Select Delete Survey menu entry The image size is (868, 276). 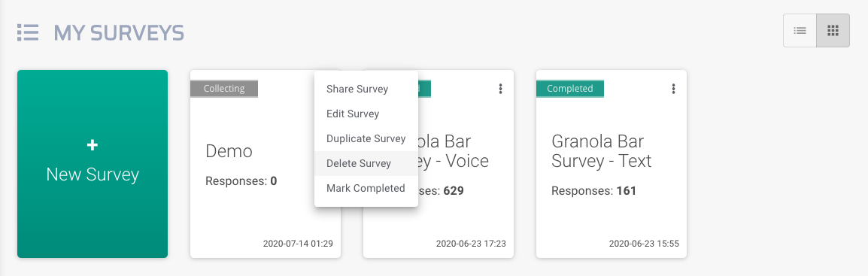pos(366,163)
